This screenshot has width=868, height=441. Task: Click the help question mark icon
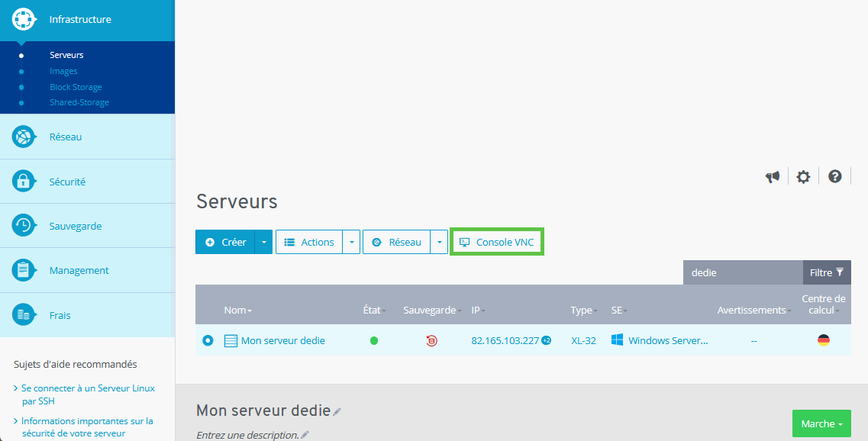pyautogui.click(x=835, y=176)
